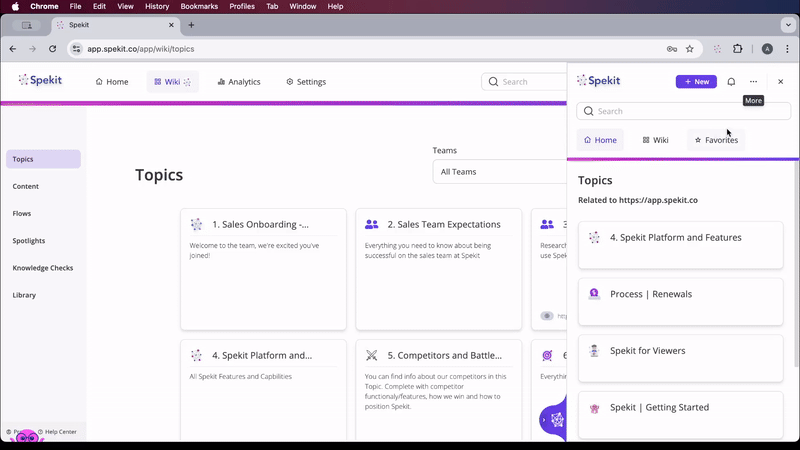The image size is (800, 450).
Task: Open notifications bell in Spekit panel
Action: coord(731,82)
